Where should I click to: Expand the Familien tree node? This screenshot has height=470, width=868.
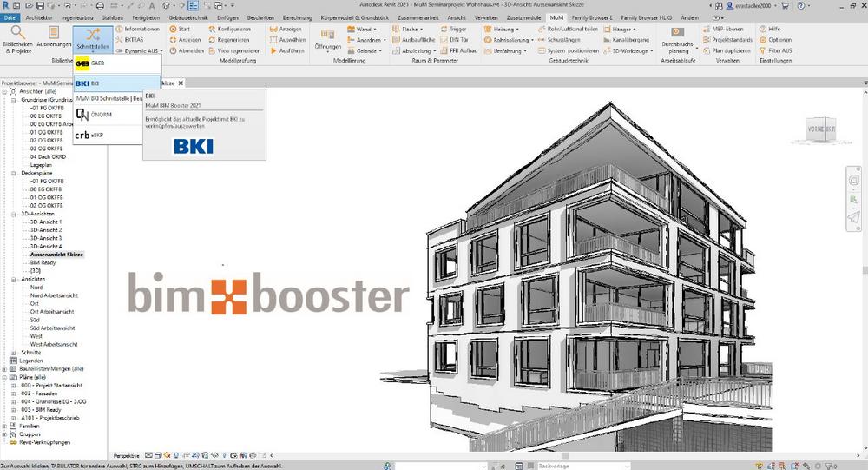(5, 426)
